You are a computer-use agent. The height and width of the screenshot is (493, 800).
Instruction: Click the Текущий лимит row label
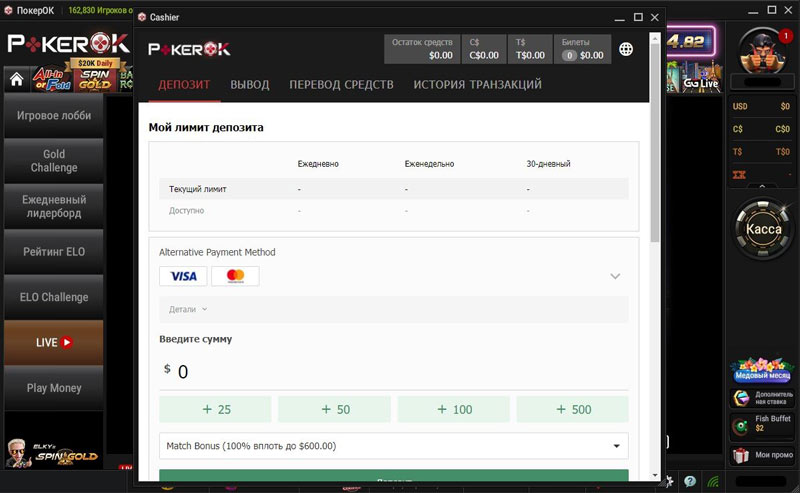[197, 189]
